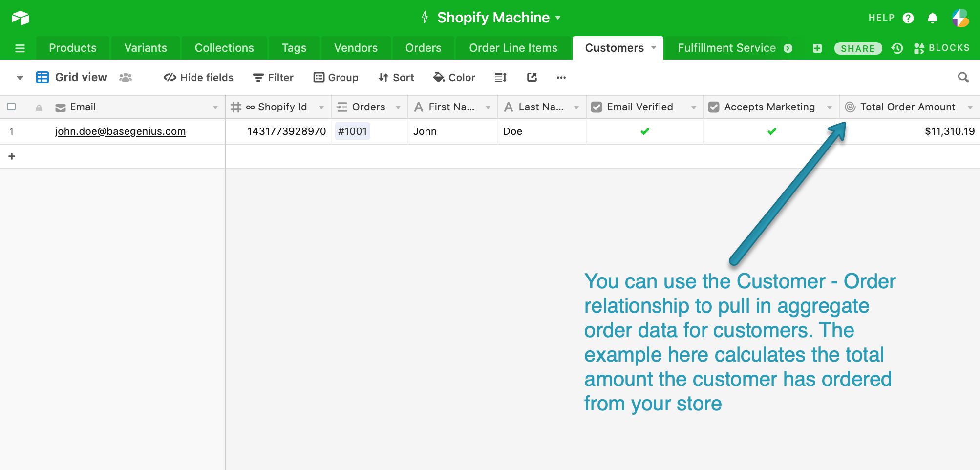980x470 pixels.
Task: Click the First Name text field icon
Action: (419, 107)
